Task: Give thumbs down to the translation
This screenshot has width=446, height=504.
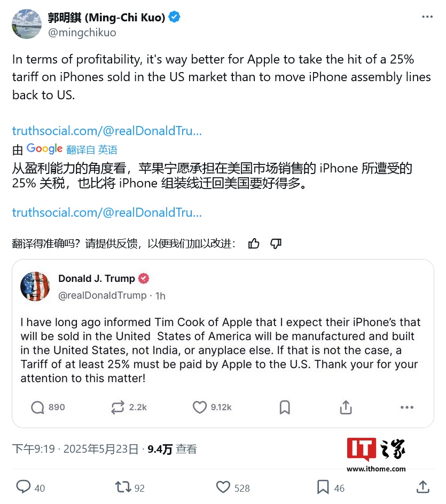Action: click(x=276, y=243)
